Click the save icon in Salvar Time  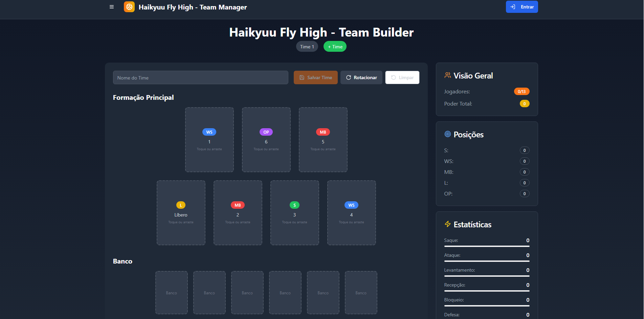coord(302,77)
